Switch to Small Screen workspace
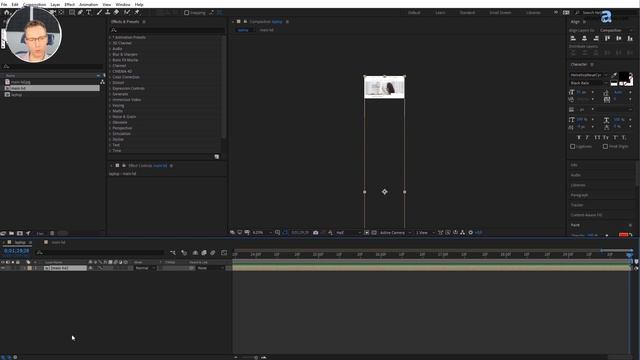Image resolution: width=640 pixels, height=360 pixels. point(500,13)
